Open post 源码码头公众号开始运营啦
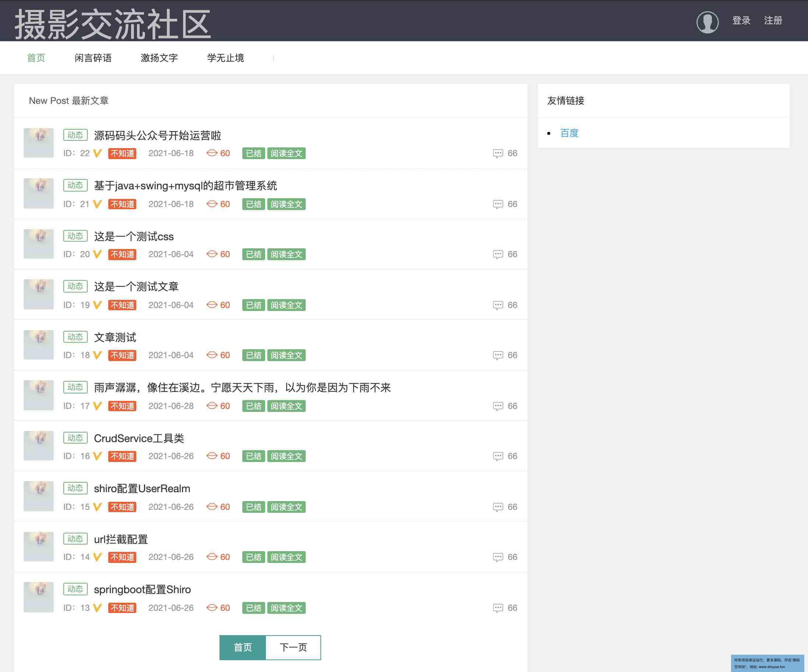 [157, 136]
